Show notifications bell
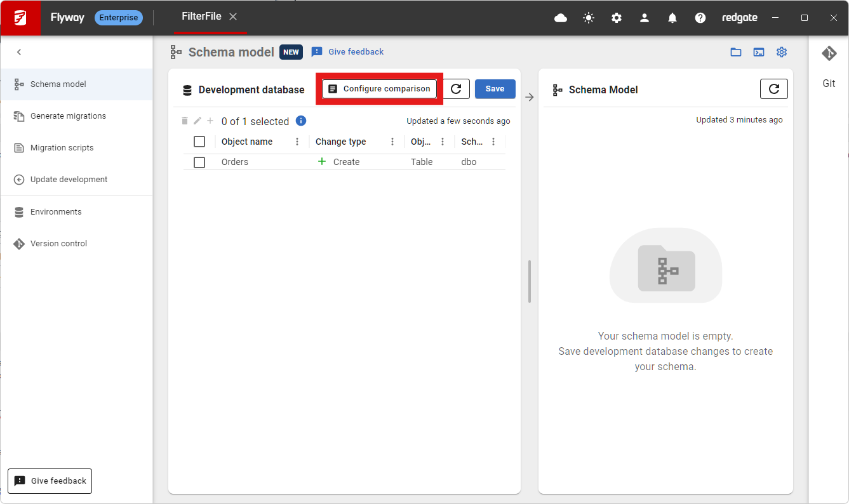Screen dimensions: 849x504 click(672, 18)
